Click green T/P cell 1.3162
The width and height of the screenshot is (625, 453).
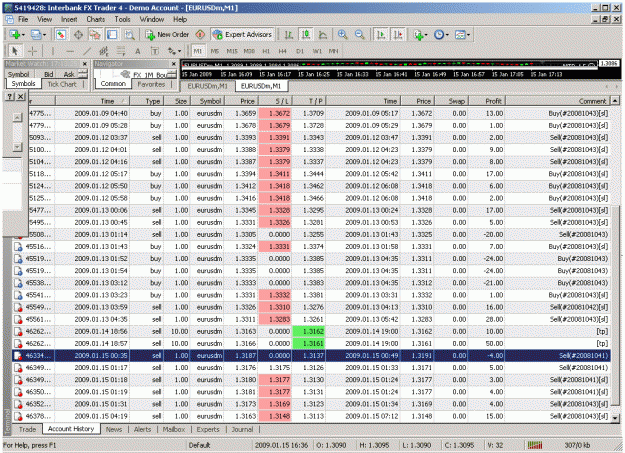pos(309,331)
